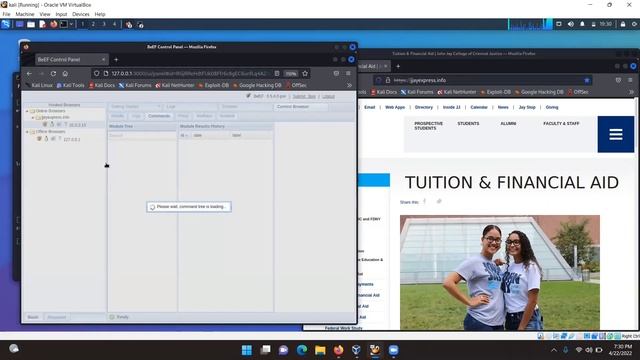The width and height of the screenshot is (640, 360).
Task: Open Kali Docs bookmark in BeEF window
Action: [102, 85]
